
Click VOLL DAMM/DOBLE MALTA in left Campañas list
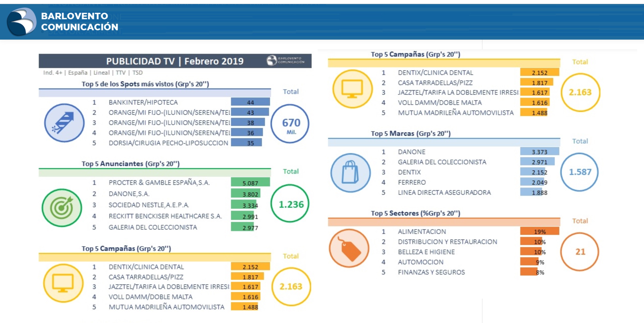tap(151, 297)
